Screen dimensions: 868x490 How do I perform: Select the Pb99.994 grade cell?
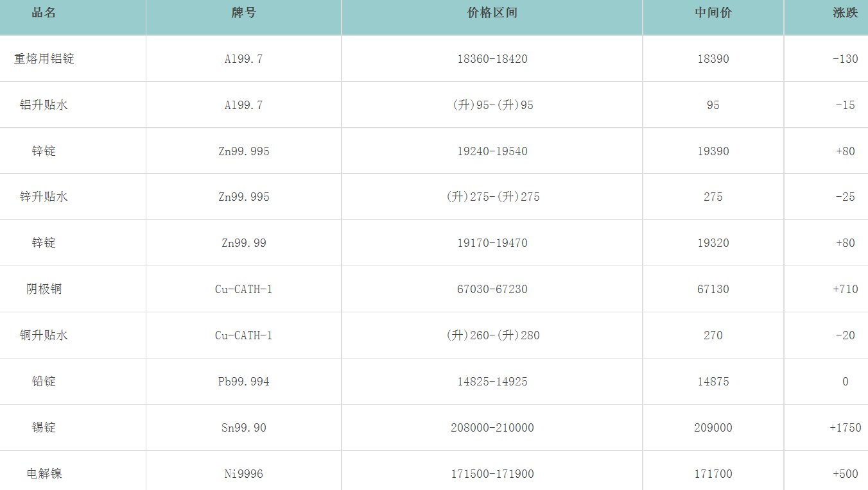(x=244, y=382)
